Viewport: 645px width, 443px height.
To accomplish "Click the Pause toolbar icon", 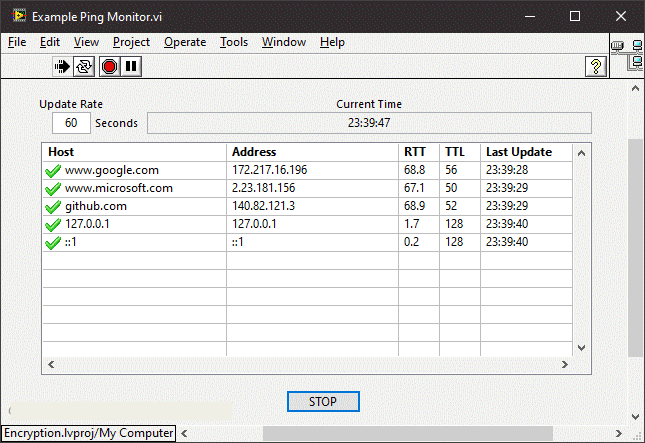I will pos(131,66).
